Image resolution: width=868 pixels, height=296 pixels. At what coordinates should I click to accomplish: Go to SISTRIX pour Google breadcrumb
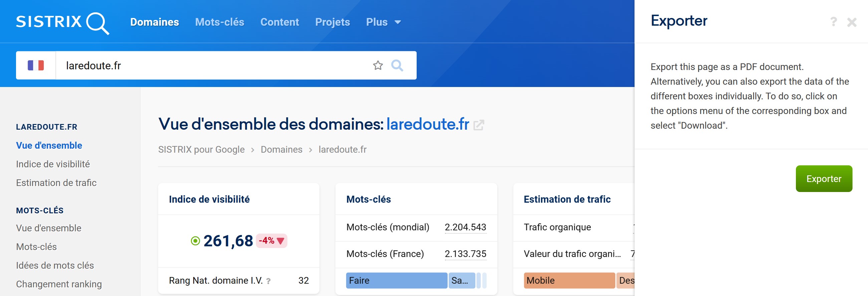[x=202, y=149]
